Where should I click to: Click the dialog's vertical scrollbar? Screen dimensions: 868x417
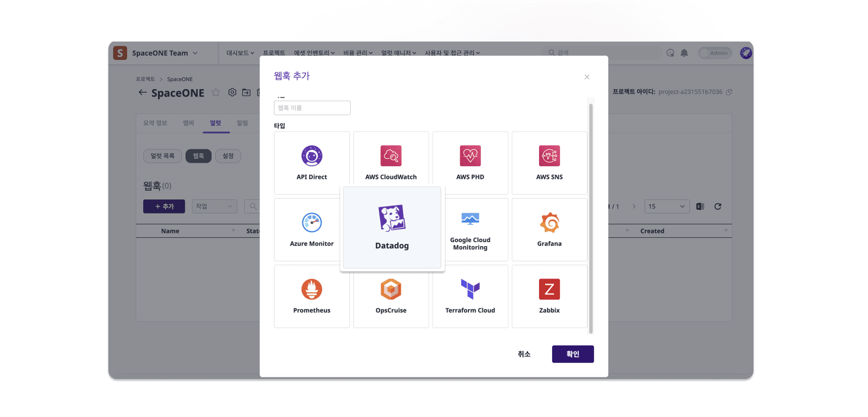(590, 218)
